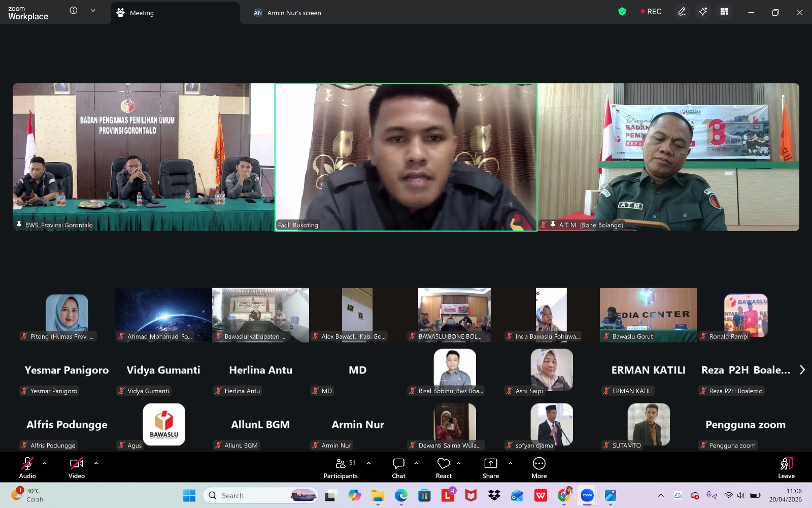This screenshot has height=508, width=812.
Task: Show hidden system tray icons
Action: [660, 495]
